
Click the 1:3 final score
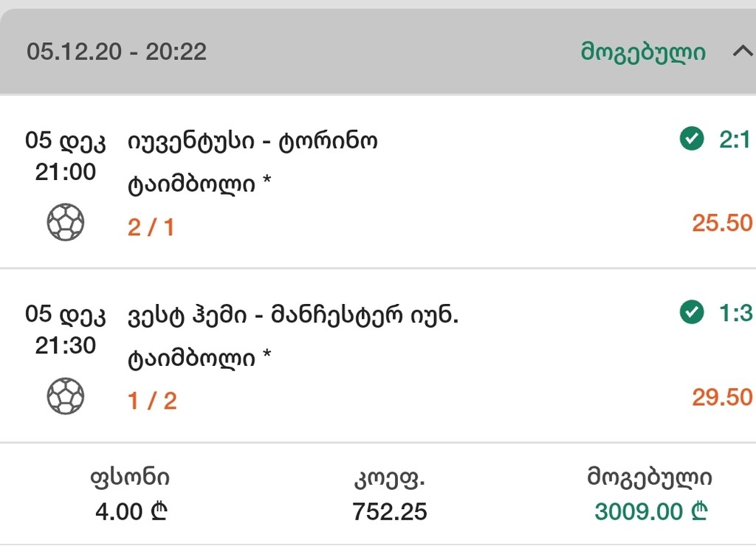pos(735,314)
